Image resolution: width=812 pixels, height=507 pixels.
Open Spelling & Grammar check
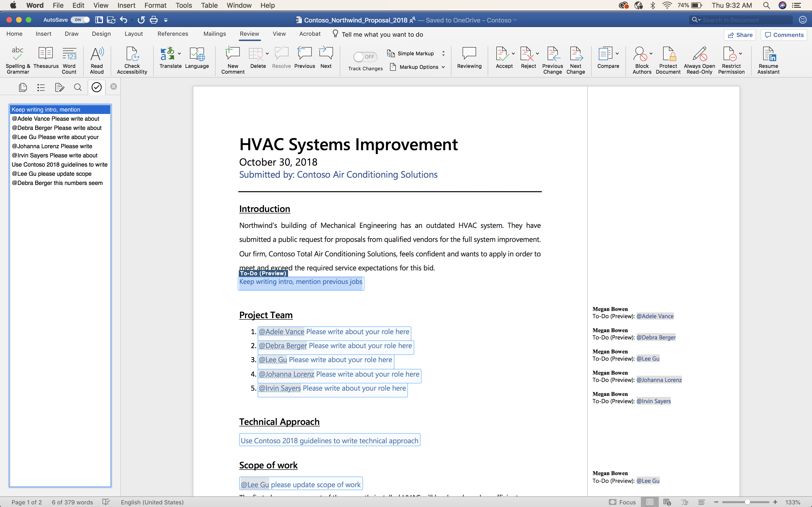tap(18, 60)
